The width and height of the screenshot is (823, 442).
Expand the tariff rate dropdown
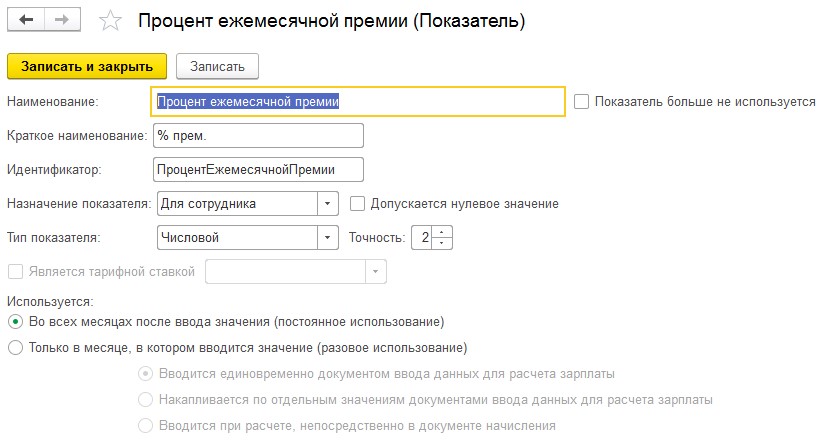(376, 271)
